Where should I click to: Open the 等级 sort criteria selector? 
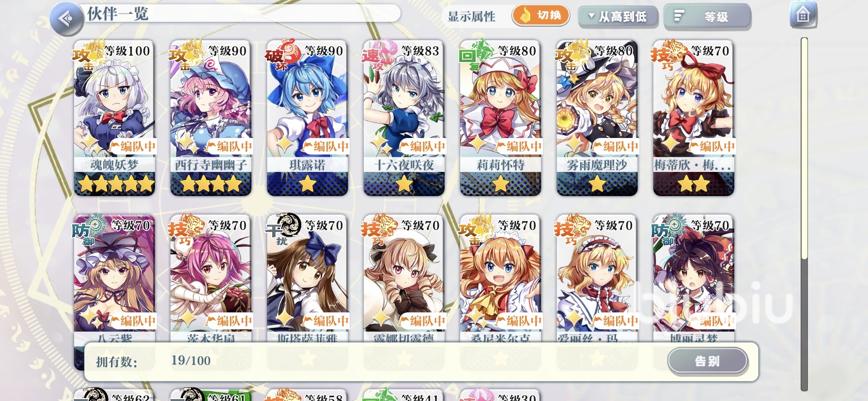coord(707,16)
